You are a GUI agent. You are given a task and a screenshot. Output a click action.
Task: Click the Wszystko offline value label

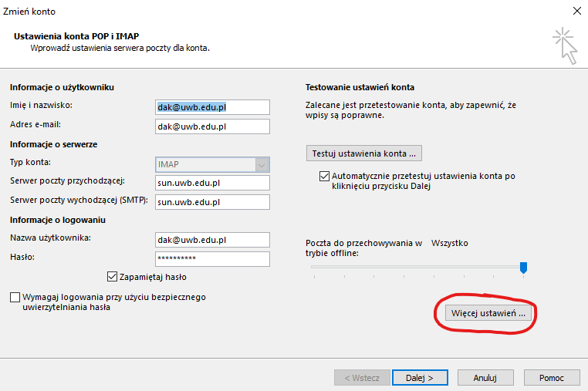click(x=450, y=243)
